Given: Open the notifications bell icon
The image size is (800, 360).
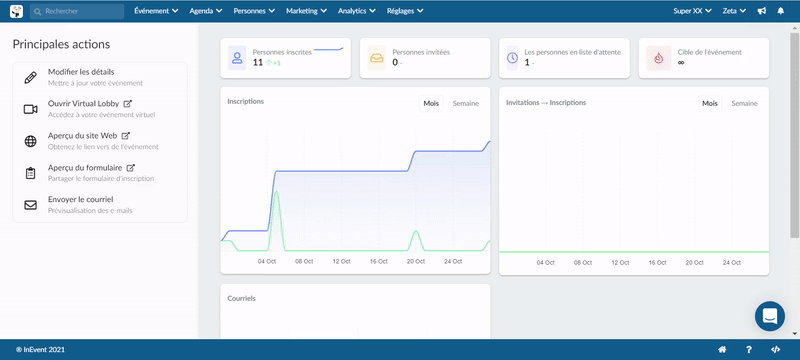Looking at the screenshot, I should 781,11.
